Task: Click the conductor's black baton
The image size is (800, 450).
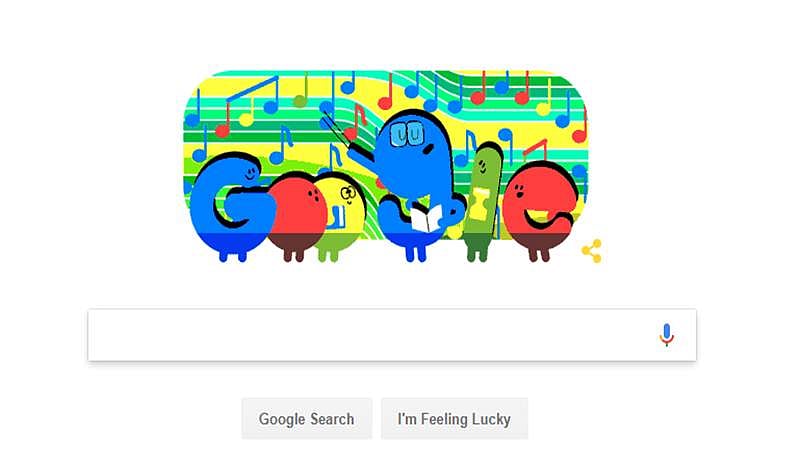Action: (339, 132)
